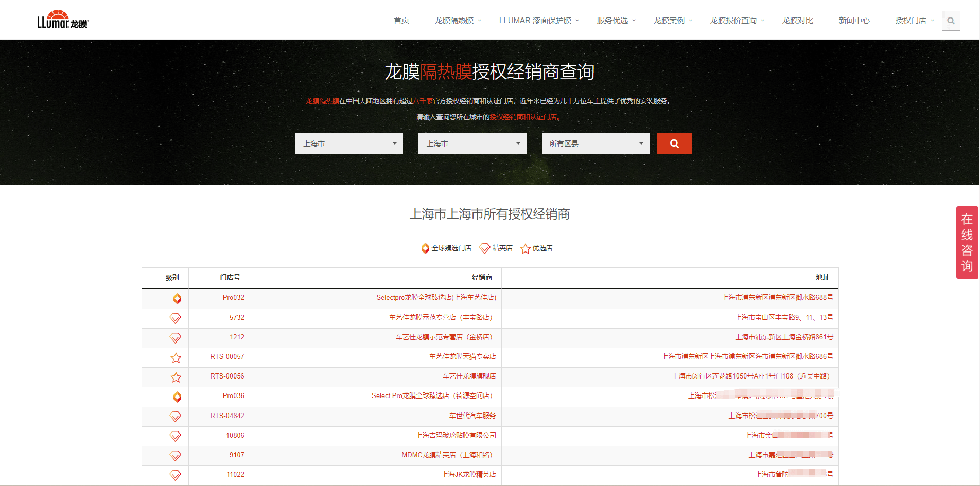Viewport: 980px width, 486px height.
Task: Click the level icon for store Pro036
Action: click(x=177, y=397)
